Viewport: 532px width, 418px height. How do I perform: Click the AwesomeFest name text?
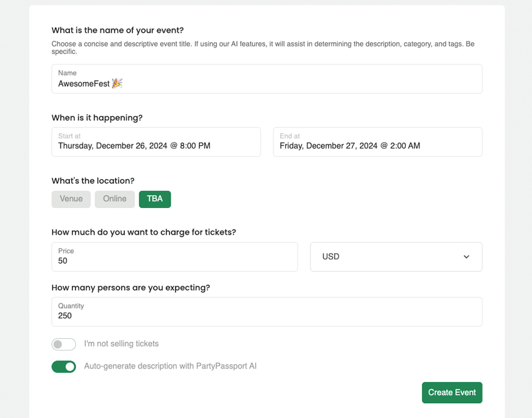click(84, 84)
